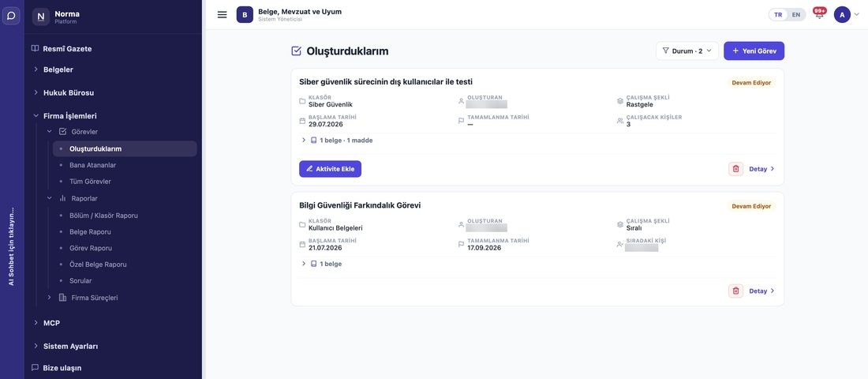This screenshot has height=379, width=868.
Task: Click the B module badge icon
Action: (245, 14)
